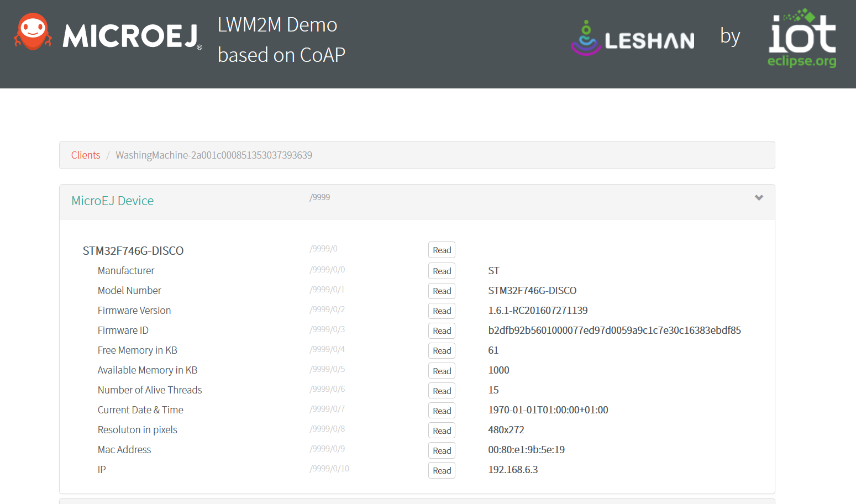Click the MICROEJ wordmark in header
This screenshot has width=856, height=504.
pos(133,36)
